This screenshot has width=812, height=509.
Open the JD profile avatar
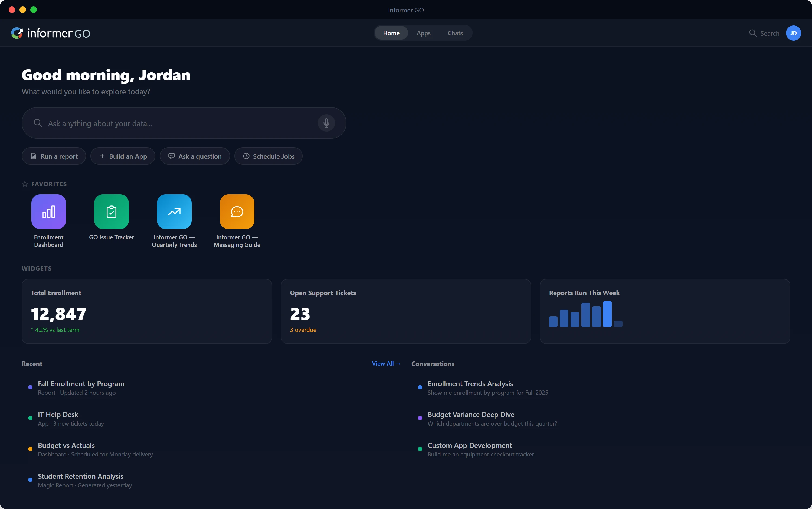[793, 33]
